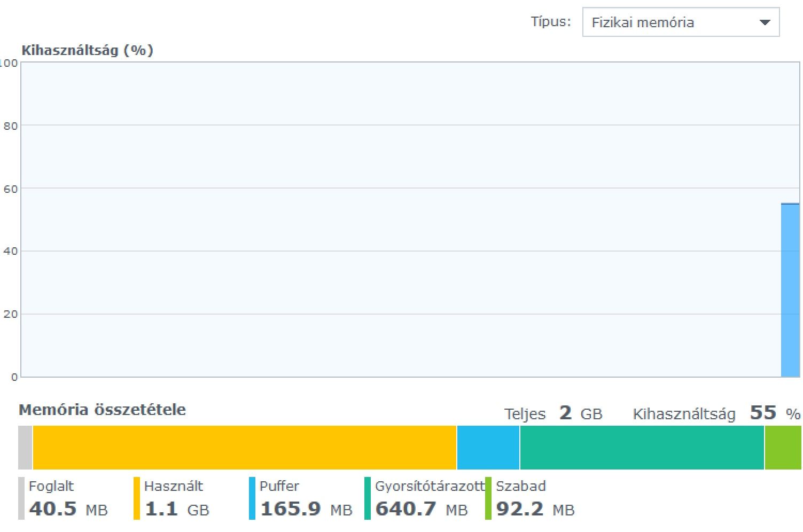This screenshot has height=532, width=803.
Task: Click the Használt legend label
Action: click(x=174, y=486)
